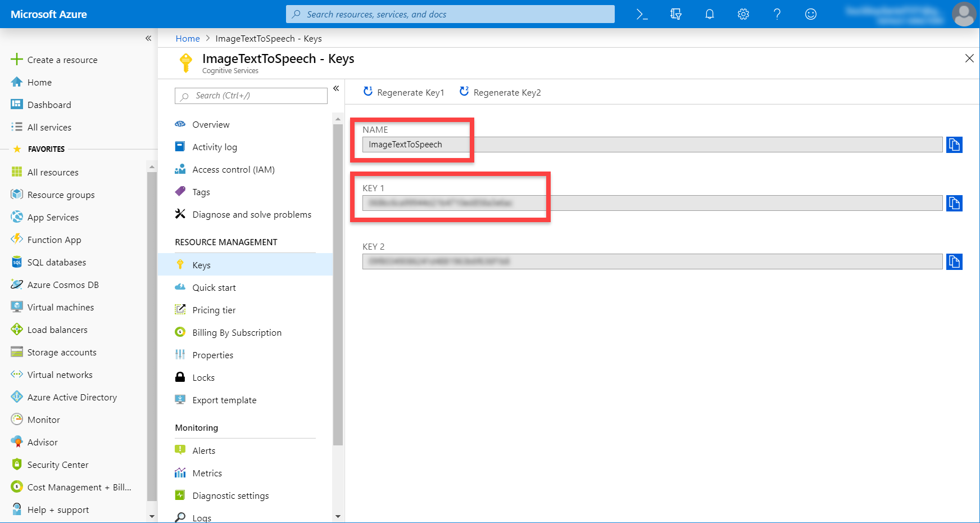Open Dashboard from the sidebar
This screenshot has height=523, width=980.
pyautogui.click(x=41, y=105)
